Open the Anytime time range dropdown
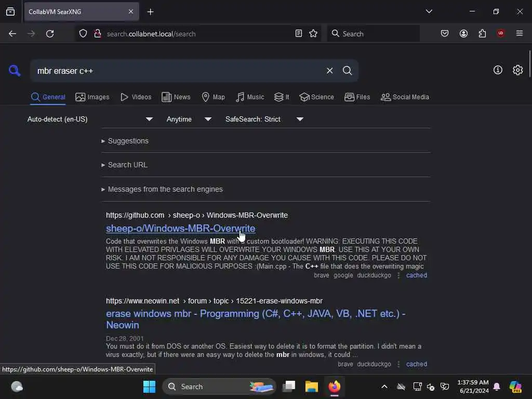Image resolution: width=532 pixels, height=399 pixels. click(x=189, y=119)
